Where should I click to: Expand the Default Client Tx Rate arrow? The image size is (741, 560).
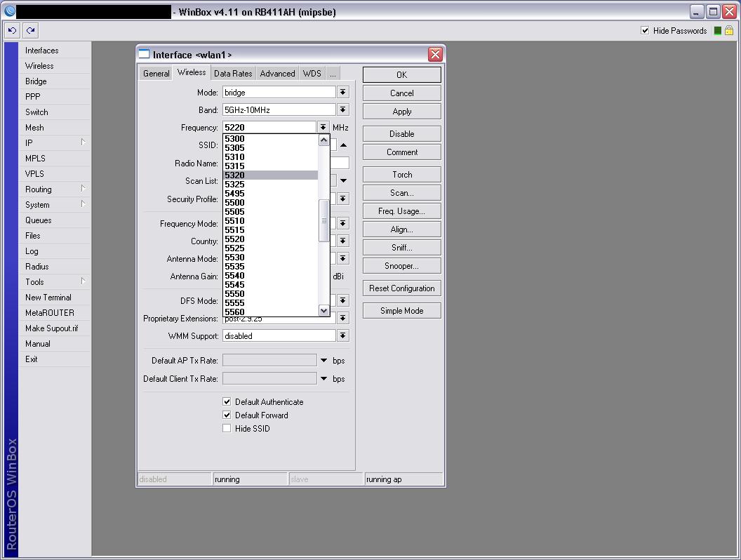[323, 378]
